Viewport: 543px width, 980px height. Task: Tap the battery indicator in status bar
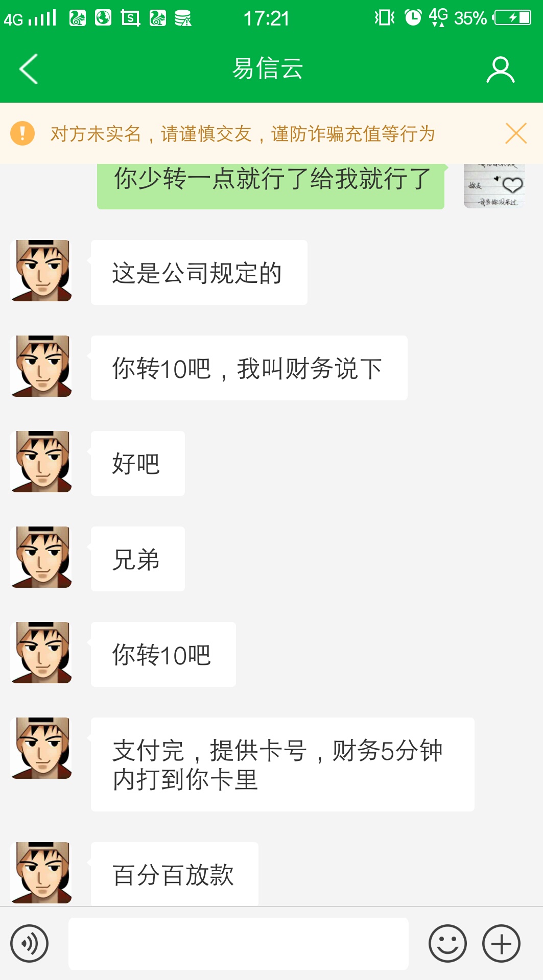pyautogui.click(x=512, y=18)
